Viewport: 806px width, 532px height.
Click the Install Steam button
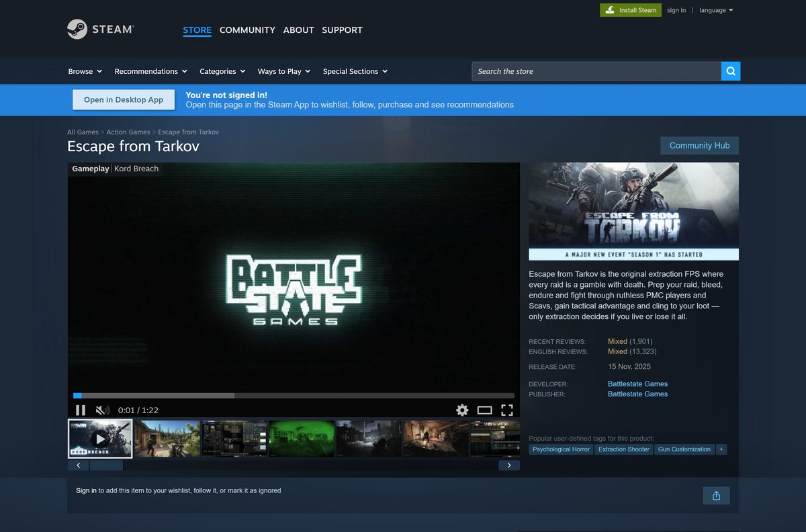point(631,10)
